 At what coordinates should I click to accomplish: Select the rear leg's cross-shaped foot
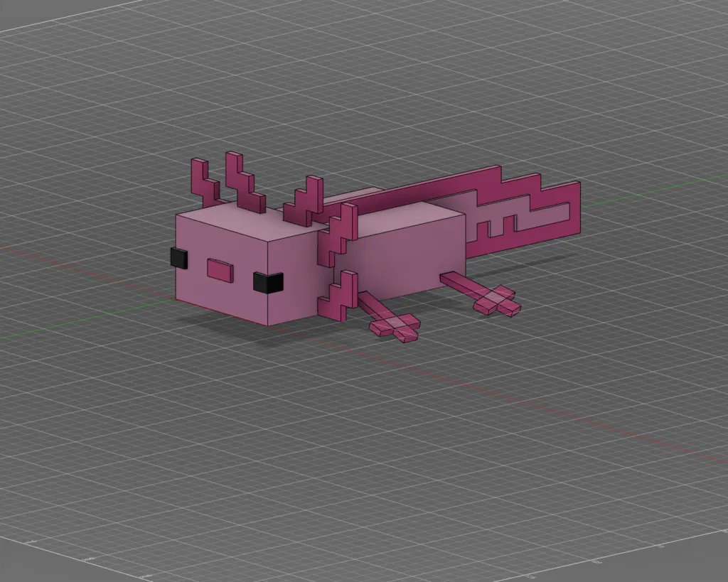tap(497, 301)
